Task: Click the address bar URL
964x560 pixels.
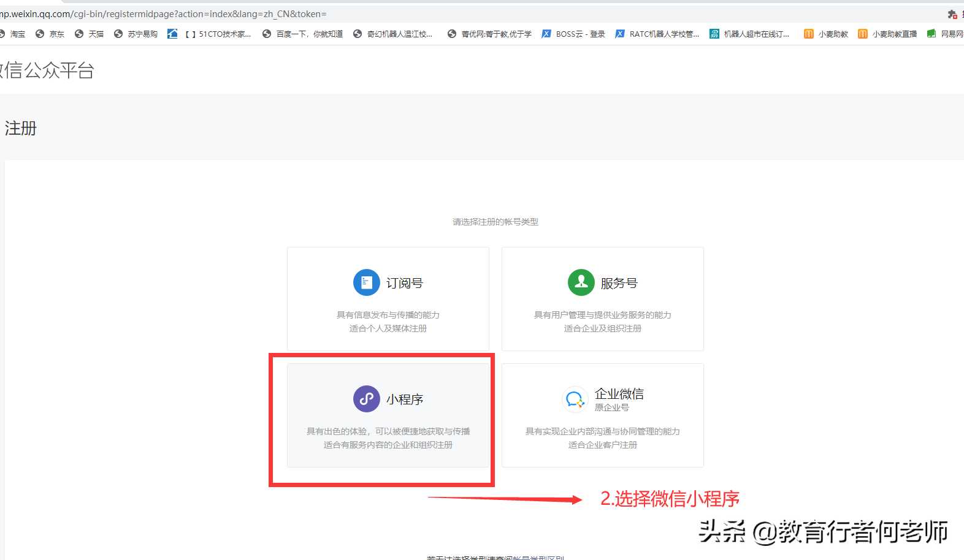Action: tap(163, 13)
